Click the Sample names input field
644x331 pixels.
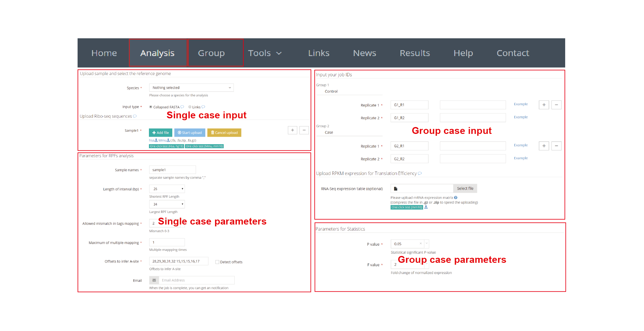point(173,170)
